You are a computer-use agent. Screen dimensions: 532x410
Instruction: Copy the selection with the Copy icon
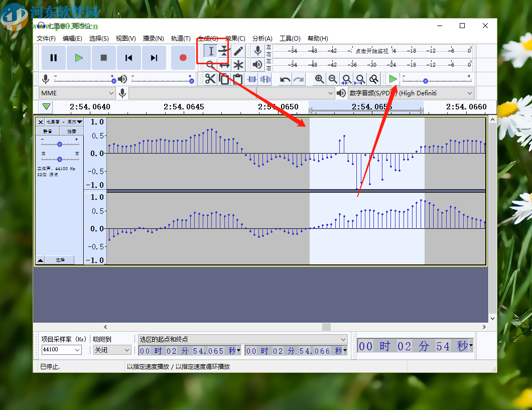coord(224,79)
